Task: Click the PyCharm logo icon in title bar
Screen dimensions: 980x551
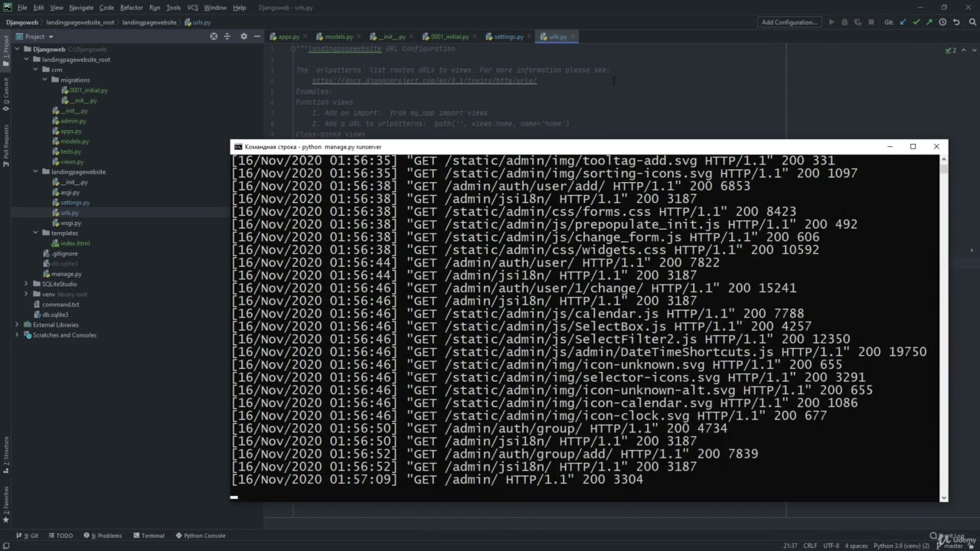Action: (x=7, y=7)
